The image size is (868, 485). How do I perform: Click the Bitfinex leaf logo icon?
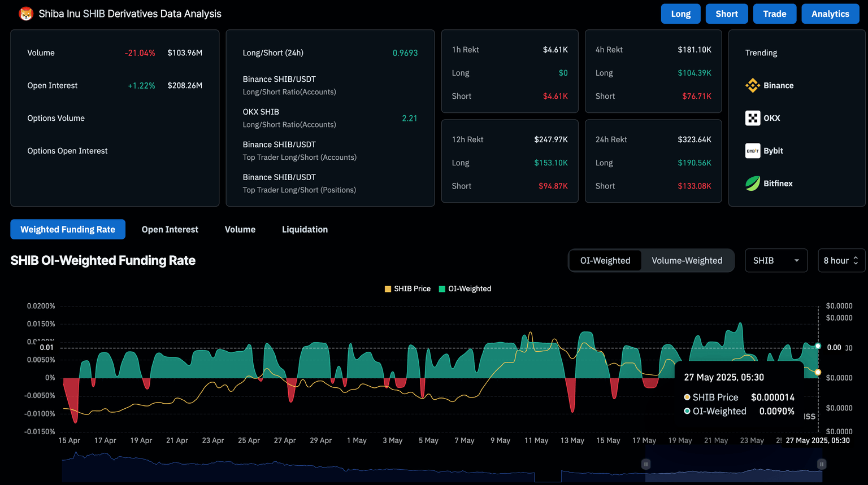753,183
